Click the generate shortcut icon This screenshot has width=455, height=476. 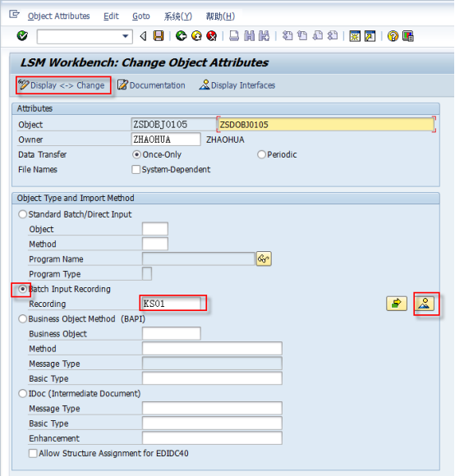click(x=370, y=36)
